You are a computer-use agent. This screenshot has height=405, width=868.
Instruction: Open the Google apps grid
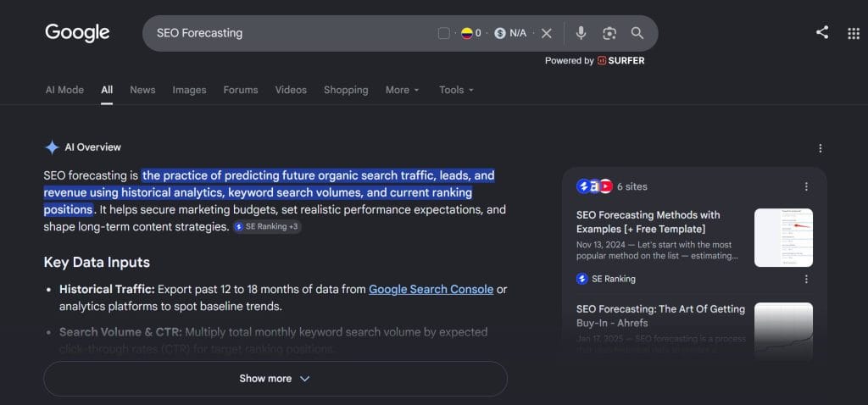(853, 33)
